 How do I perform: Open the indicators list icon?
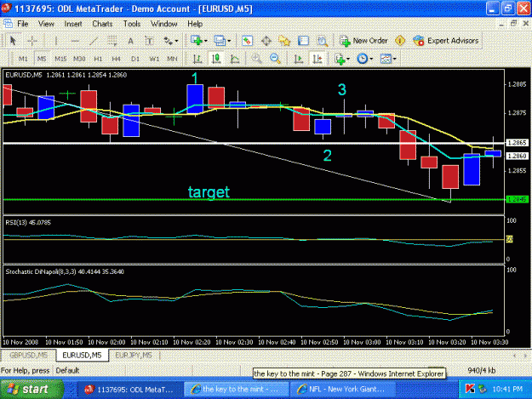pos(340,59)
